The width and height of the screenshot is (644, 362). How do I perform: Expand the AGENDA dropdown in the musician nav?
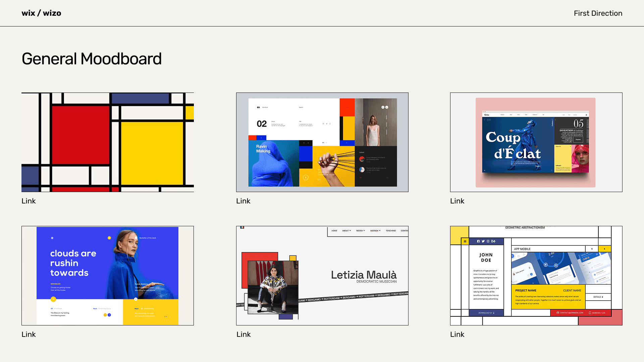(x=375, y=231)
